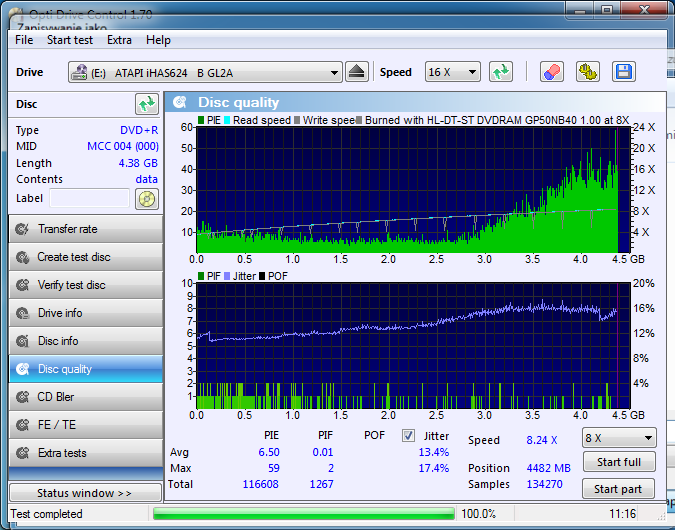The width and height of the screenshot is (675, 530).
Task: Click the samples value 134270
Action: (545, 484)
